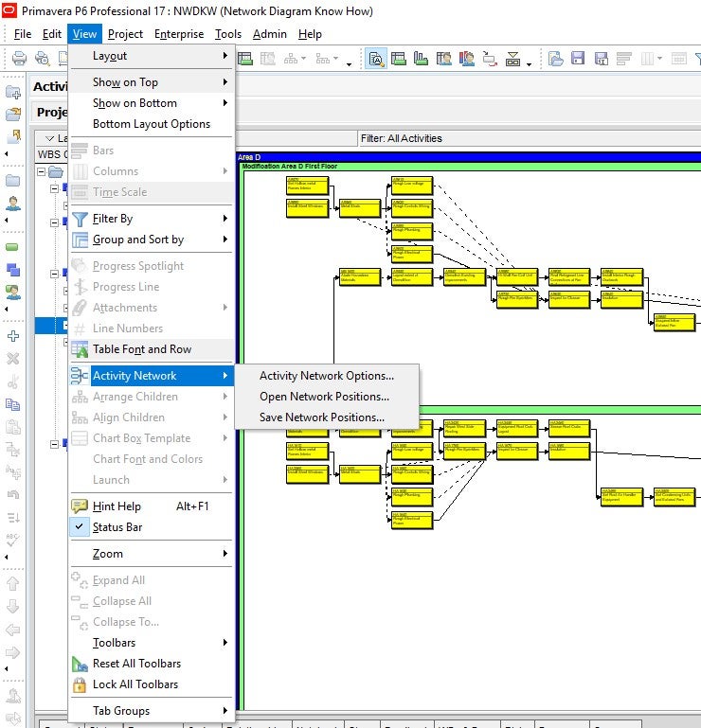
Task: Click the greyed Table view toolbar icon
Action: [267, 59]
